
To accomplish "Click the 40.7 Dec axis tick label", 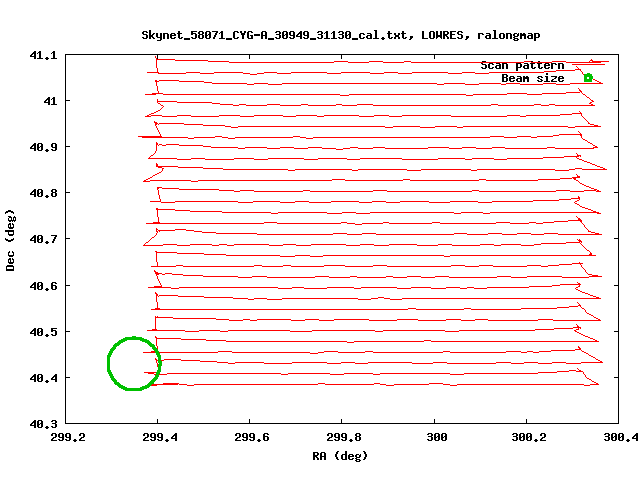I will coord(43,239).
